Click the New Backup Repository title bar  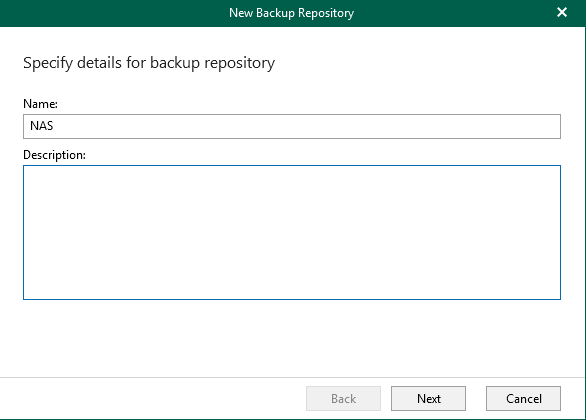click(x=292, y=13)
